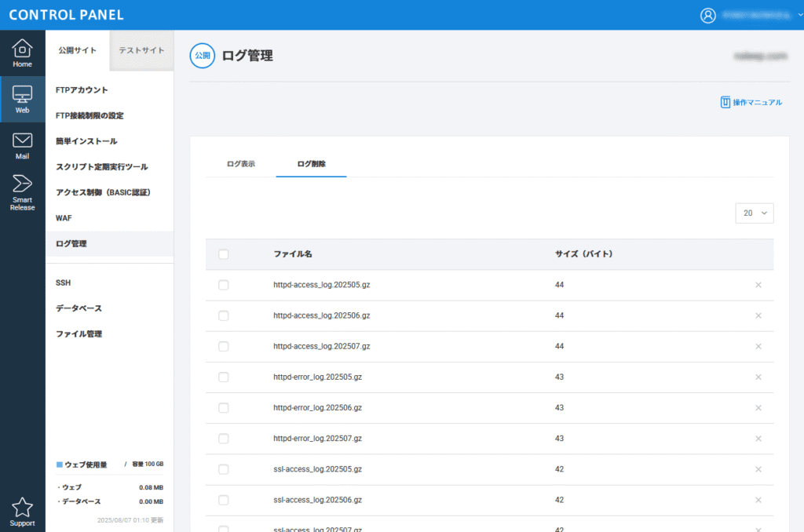Image resolution: width=804 pixels, height=532 pixels.
Task: Click file name httpd-access_log.202505.gz
Action: 321,285
